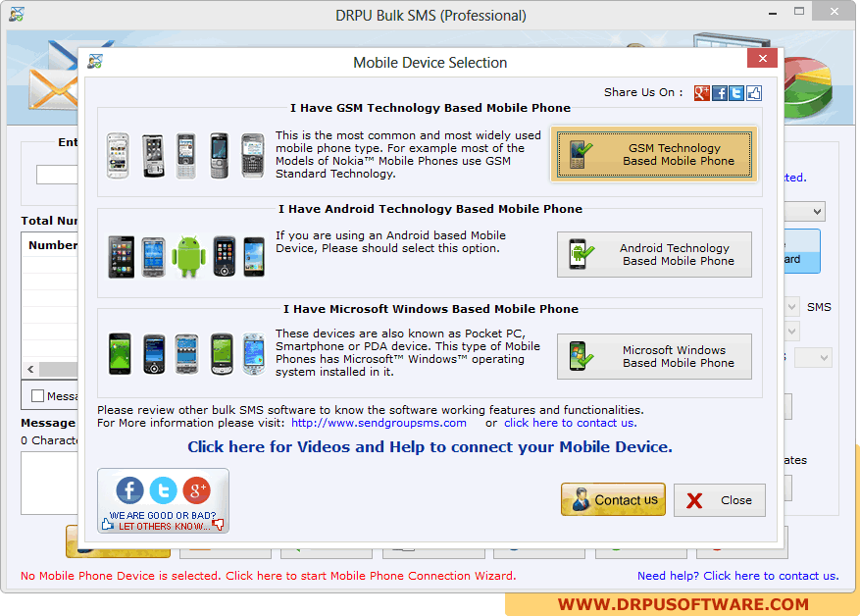Expand the dropdown beside the SMS label
Screen dimensions: 860x616
pyautogui.click(x=791, y=307)
